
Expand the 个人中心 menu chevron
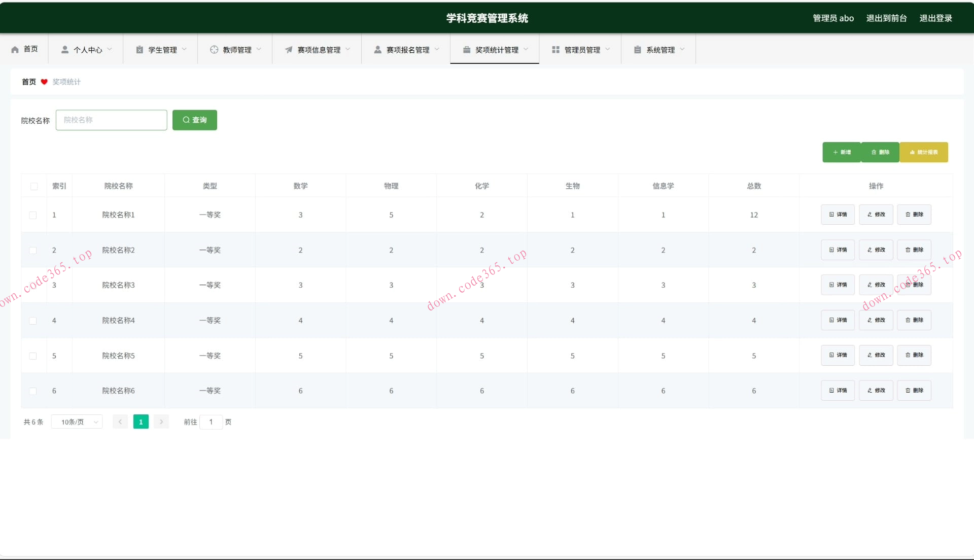(110, 49)
